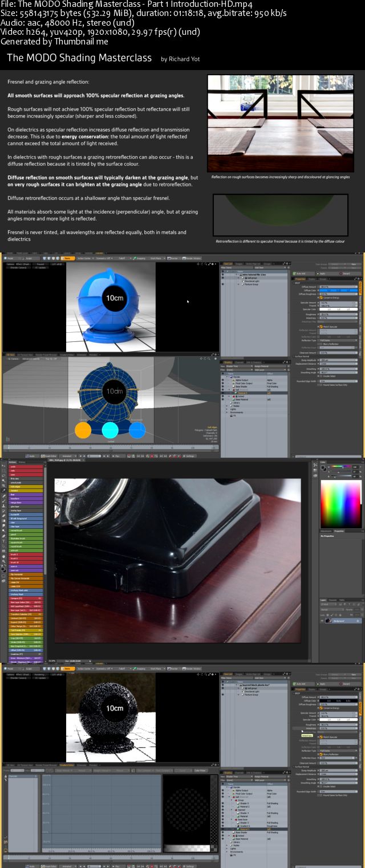Click Render Window button in blue-sphere MODO
Screen dimensions: 365x868
pos(192,258)
